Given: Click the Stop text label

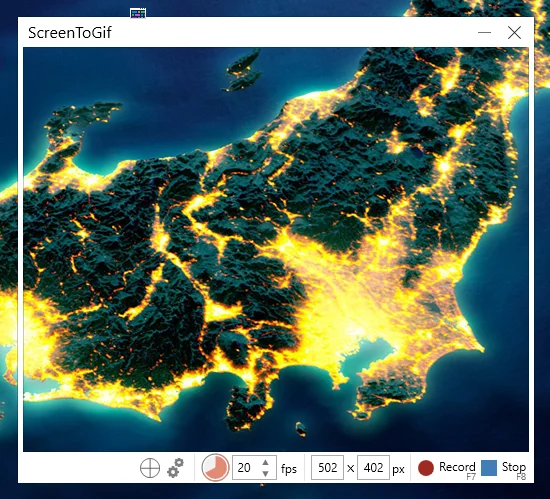Looking at the screenshot, I should point(514,467).
